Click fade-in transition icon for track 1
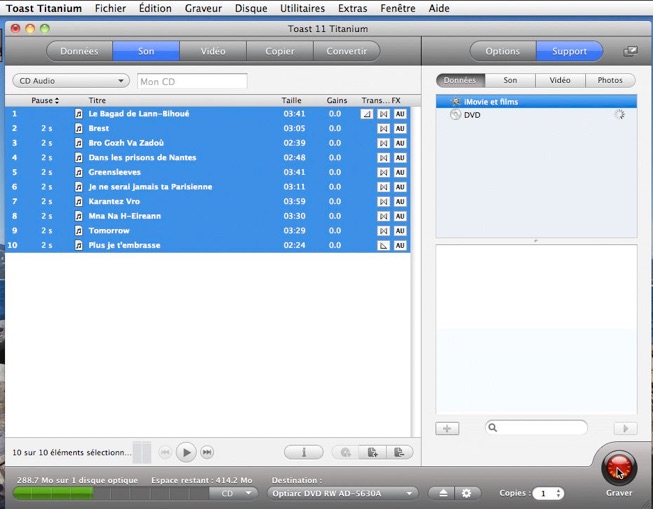The height and width of the screenshot is (509, 653). click(x=366, y=114)
